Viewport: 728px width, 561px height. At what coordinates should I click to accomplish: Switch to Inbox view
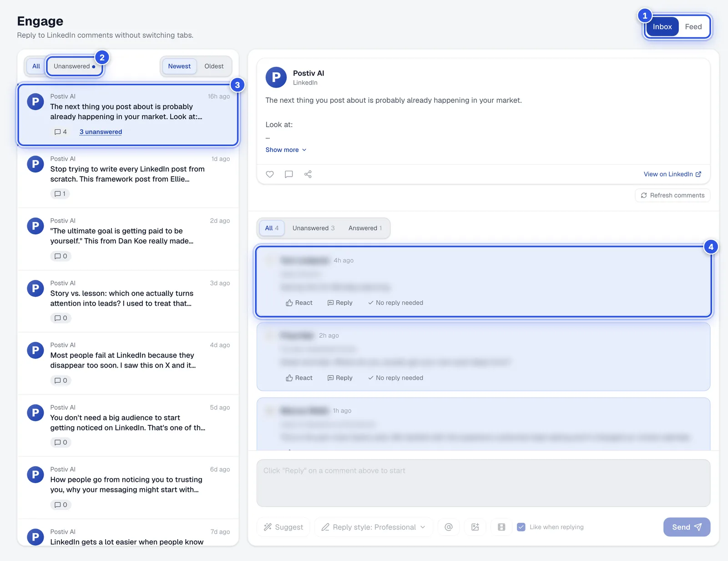662,27
